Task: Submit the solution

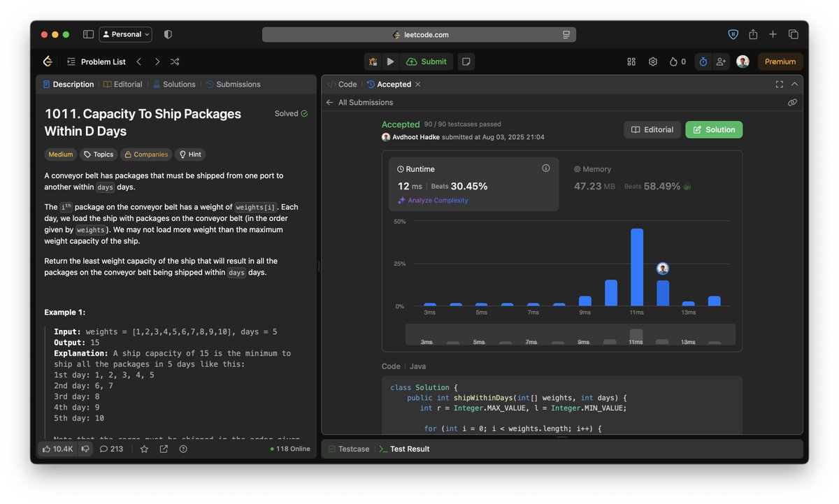Action: click(426, 62)
